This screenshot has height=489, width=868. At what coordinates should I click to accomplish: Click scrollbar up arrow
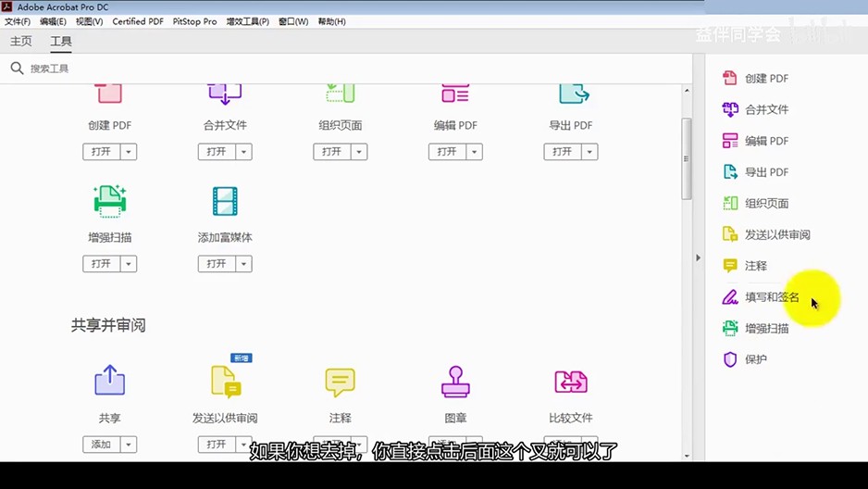click(x=687, y=90)
